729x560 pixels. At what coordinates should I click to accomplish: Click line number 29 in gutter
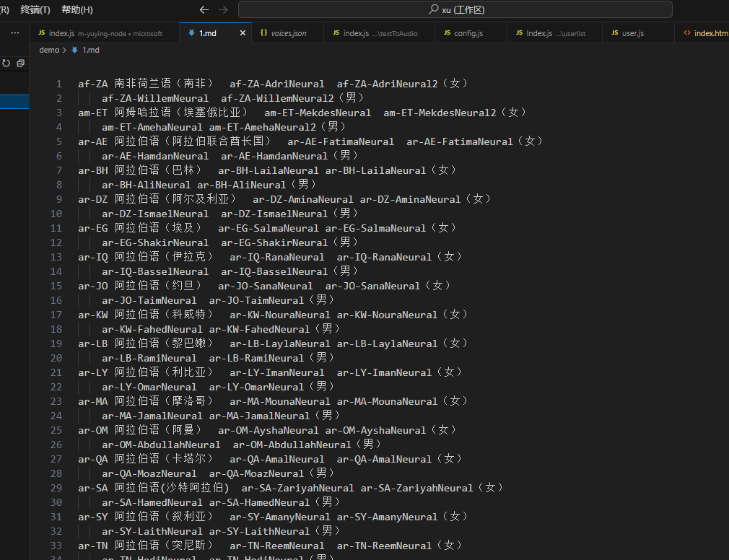click(56, 489)
